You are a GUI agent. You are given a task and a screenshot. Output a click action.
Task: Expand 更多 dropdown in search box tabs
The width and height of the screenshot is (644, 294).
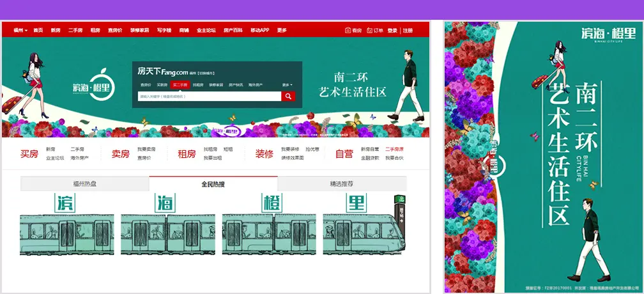(287, 85)
